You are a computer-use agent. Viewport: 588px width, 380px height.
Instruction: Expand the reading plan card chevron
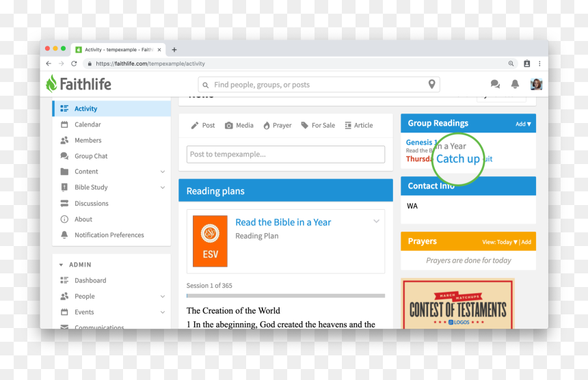click(377, 221)
